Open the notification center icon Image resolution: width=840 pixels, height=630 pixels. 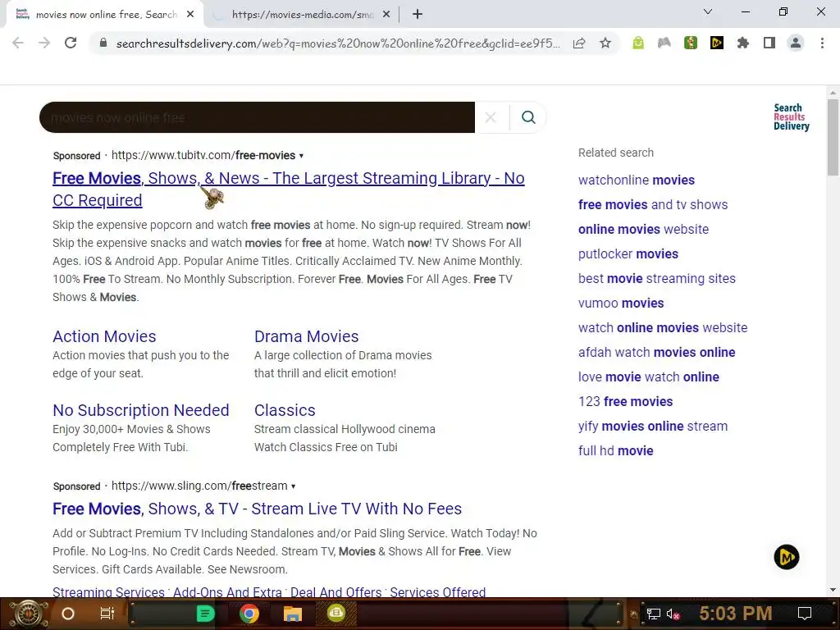804,614
